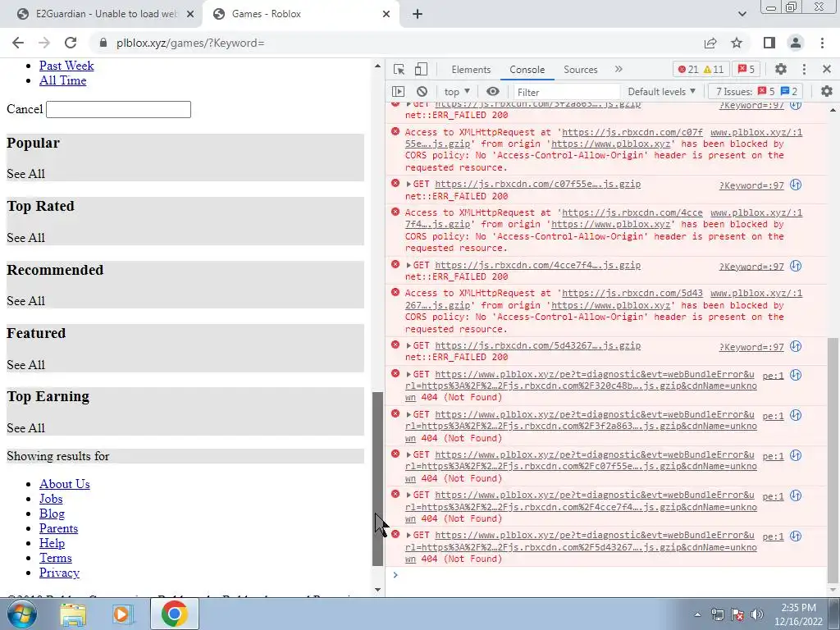The width and height of the screenshot is (840, 630).
Task: Click the Action Center flag icon in the tray
Action: [737, 614]
